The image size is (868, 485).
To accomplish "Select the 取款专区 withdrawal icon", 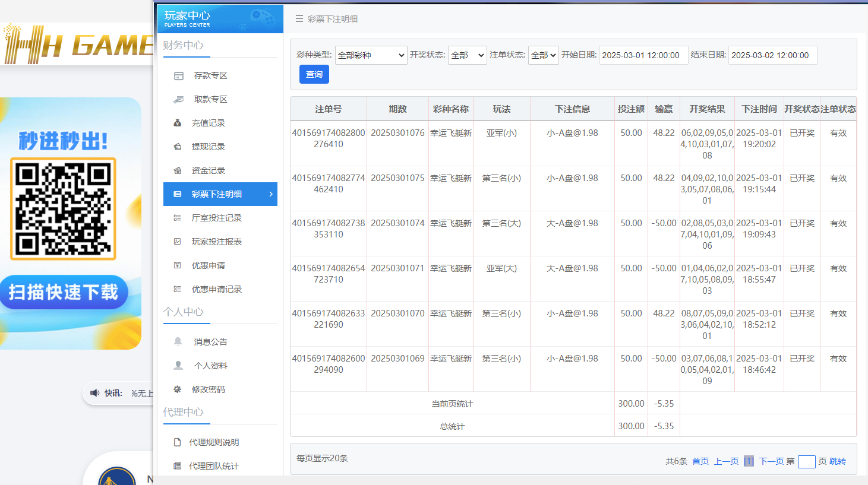I will [x=179, y=99].
